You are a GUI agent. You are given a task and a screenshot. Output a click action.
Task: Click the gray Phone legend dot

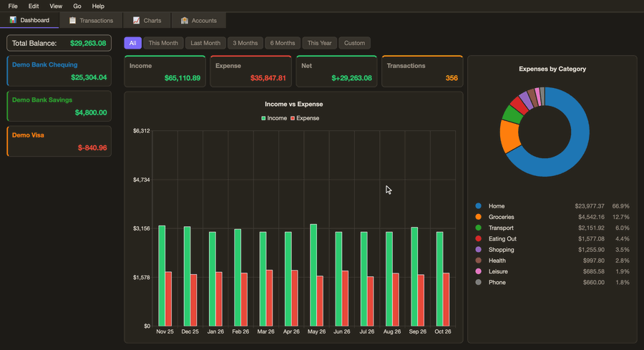478,282
